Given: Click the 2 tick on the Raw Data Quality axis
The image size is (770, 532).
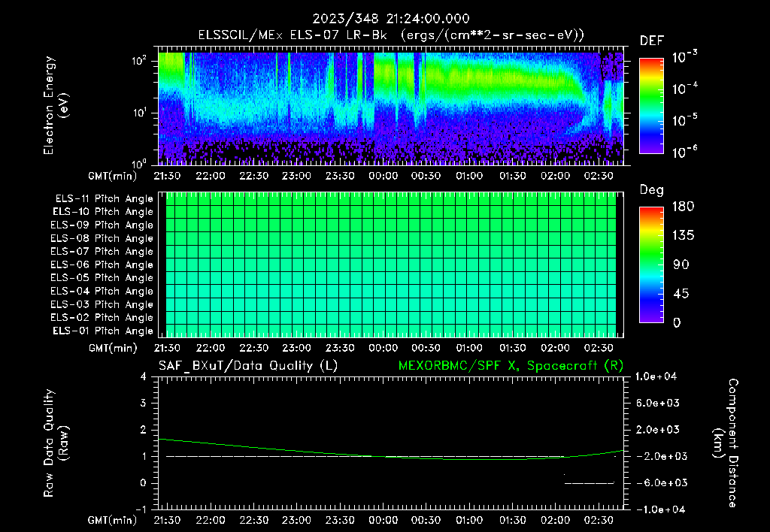Looking at the screenshot, I should [x=144, y=429].
